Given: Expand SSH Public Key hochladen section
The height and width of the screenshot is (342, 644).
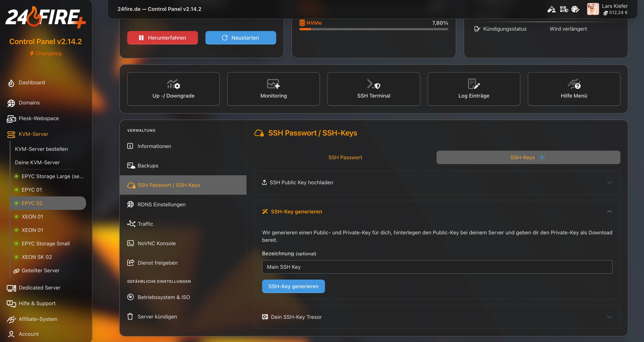Looking at the screenshot, I should (437, 182).
